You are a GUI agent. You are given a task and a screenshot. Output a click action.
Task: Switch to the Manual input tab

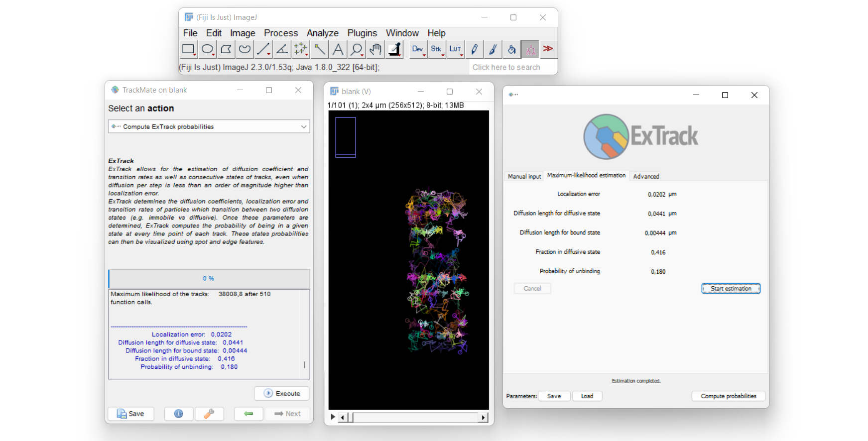click(524, 176)
